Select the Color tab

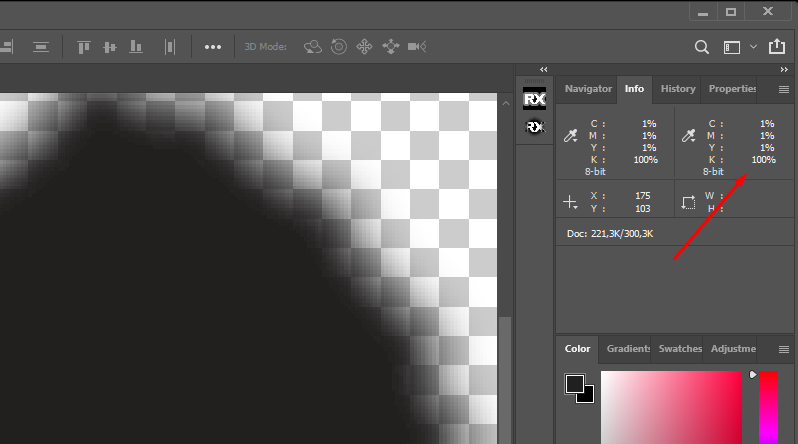point(577,349)
